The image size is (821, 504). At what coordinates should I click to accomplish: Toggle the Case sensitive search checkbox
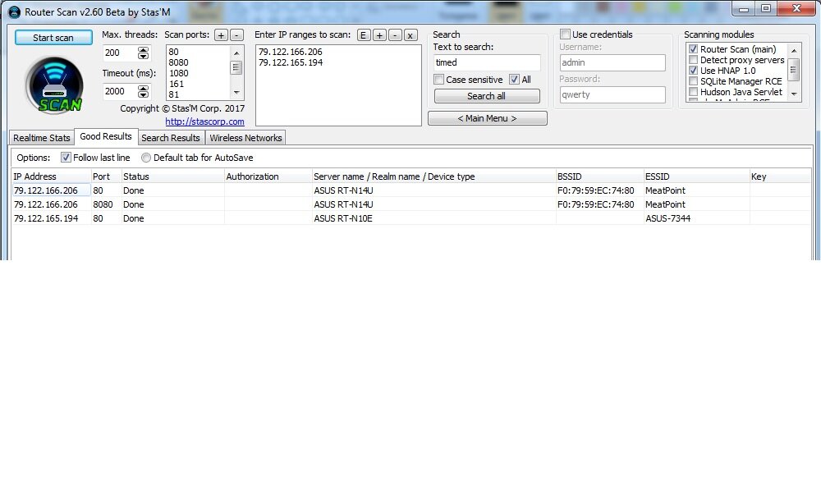pyautogui.click(x=439, y=80)
